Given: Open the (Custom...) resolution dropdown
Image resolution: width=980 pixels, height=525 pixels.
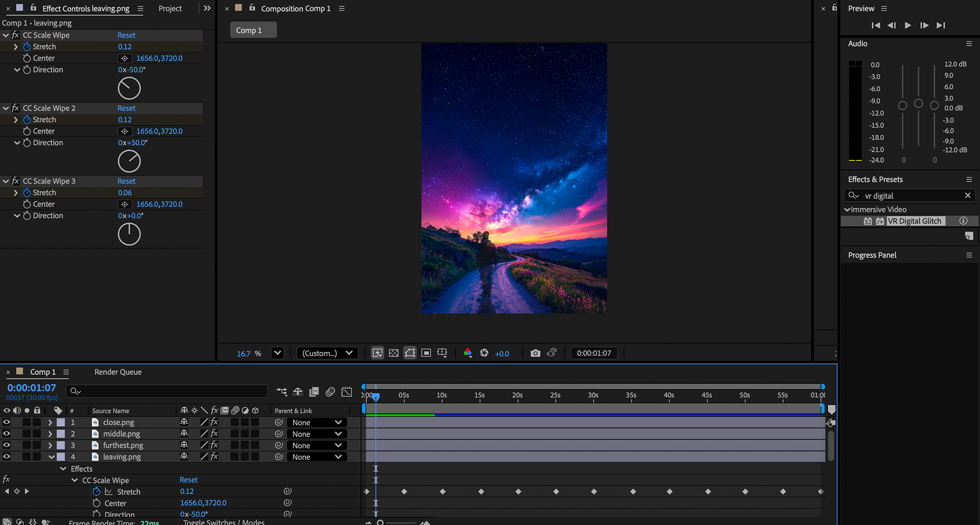Looking at the screenshot, I should 327,353.
